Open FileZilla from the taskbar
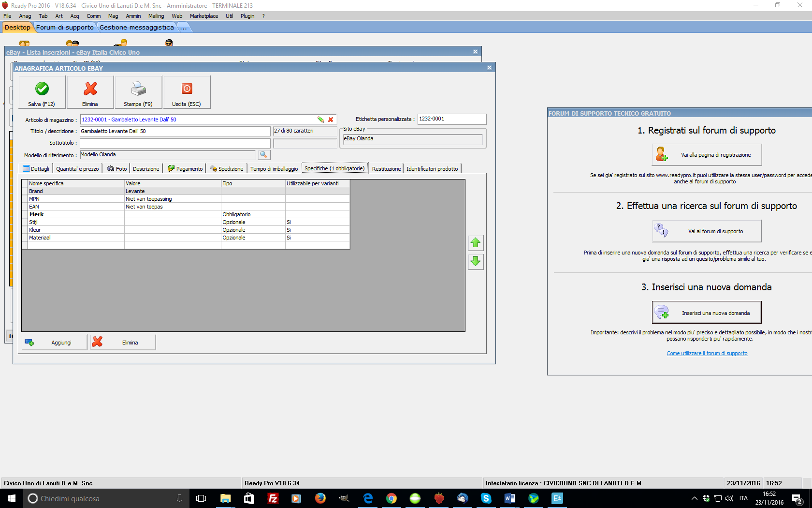This screenshot has width=812, height=508. point(273,498)
